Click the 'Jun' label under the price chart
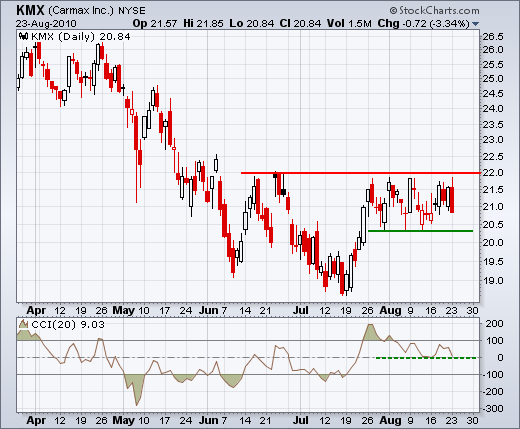The height and width of the screenshot is (429, 520). click(x=209, y=310)
